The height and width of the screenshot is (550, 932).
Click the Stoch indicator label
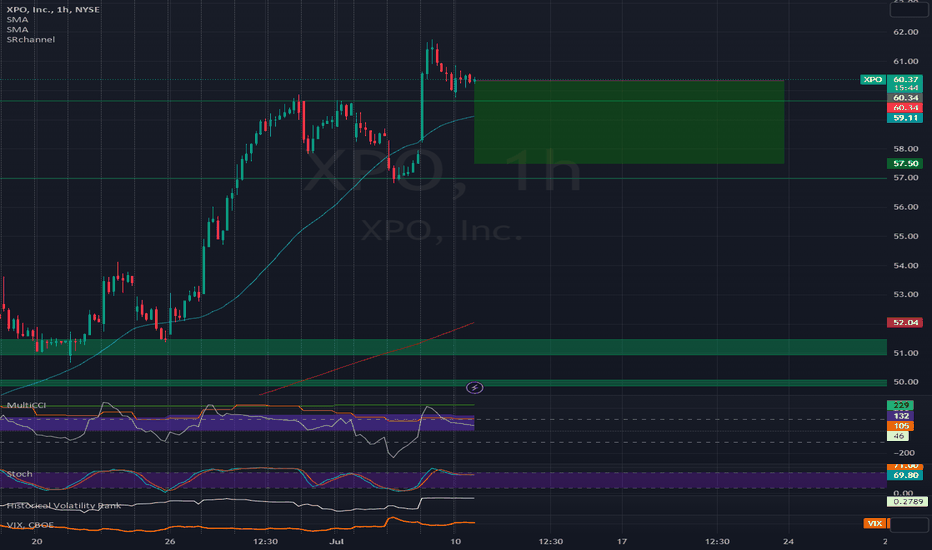pyautogui.click(x=20, y=474)
